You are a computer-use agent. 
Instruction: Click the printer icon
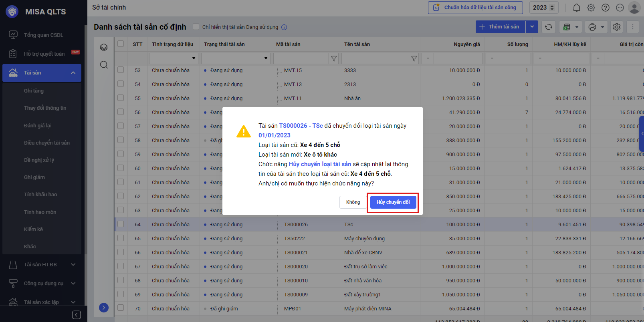[x=592, y=27]
